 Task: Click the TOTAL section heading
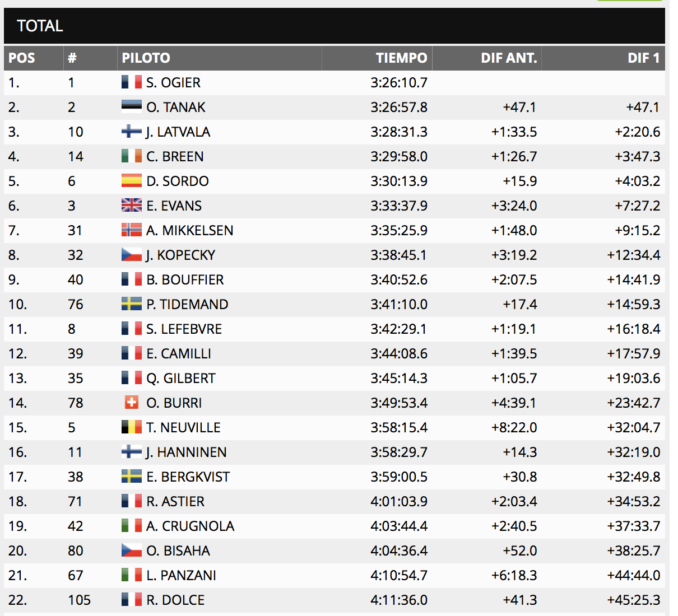(40, 26)
